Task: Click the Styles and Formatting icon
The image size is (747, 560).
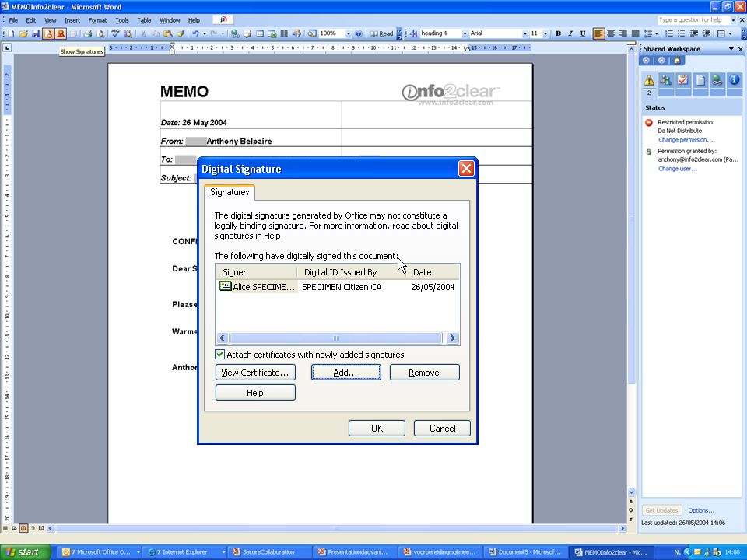Action: (x=413, y=33)
